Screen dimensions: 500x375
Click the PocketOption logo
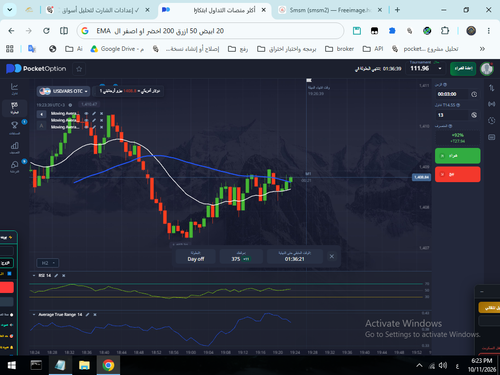click(x=36, y=69)
